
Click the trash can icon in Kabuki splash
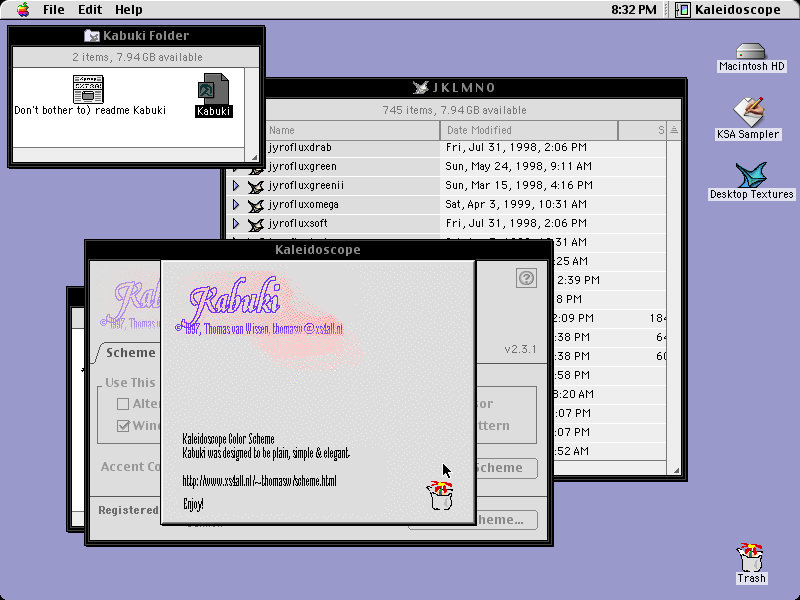click(x=440, y=495)
